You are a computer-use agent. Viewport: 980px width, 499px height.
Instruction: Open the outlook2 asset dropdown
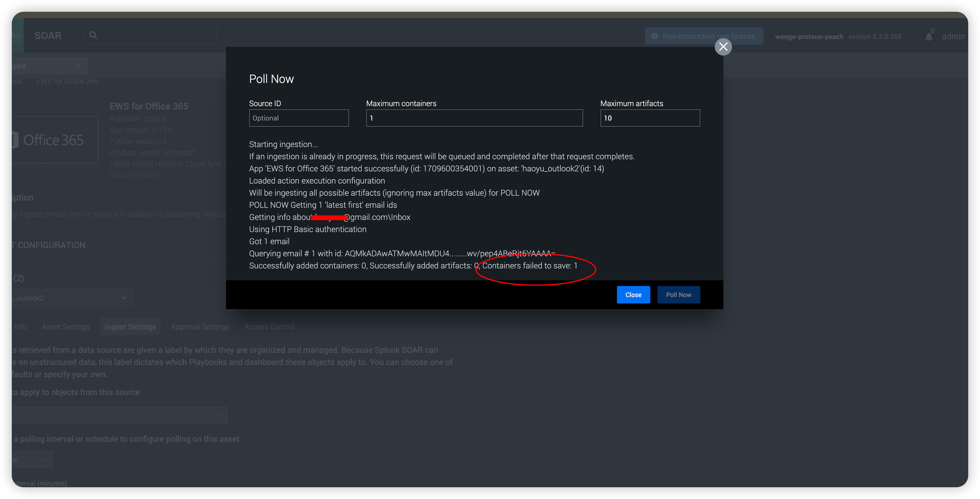pos(72,298)
